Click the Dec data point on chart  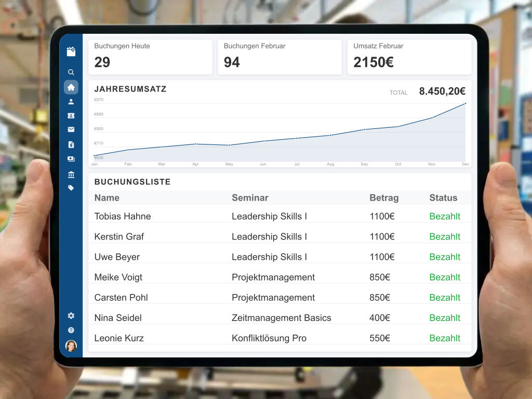click(x=465, y=103)
